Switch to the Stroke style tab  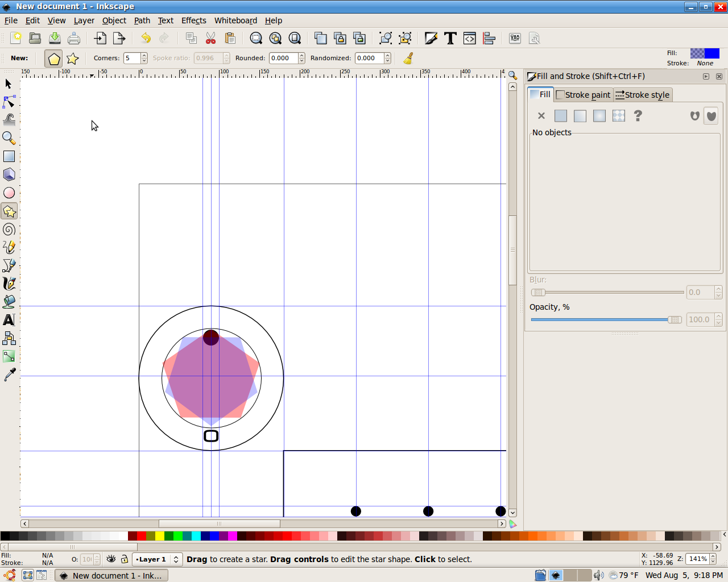(643, 95)
